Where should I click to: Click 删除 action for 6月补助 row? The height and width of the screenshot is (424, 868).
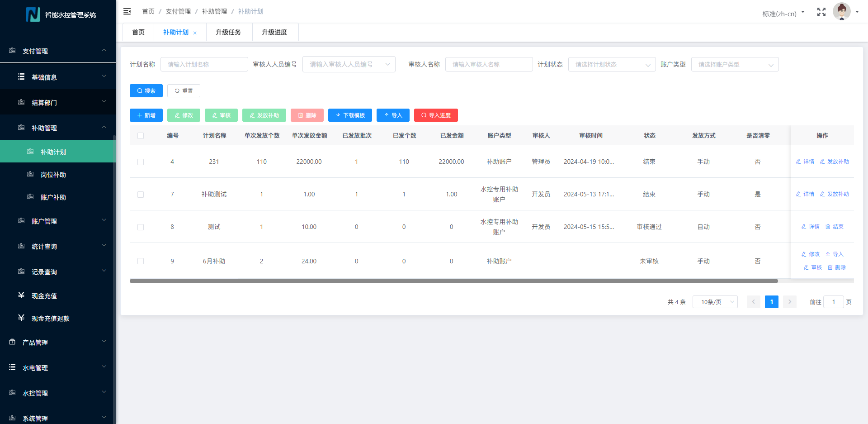coord(837,267)
